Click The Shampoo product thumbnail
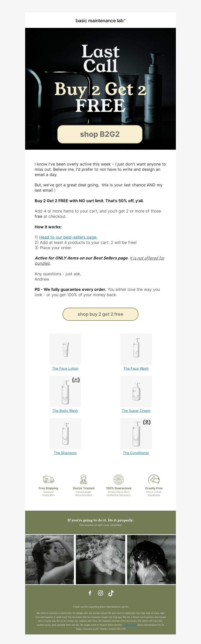Viewport: 201px width, 644px height. click(65, 434)
